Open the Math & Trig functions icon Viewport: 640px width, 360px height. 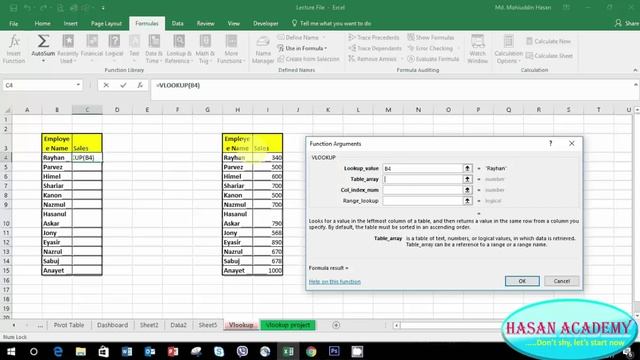tap(205, 49)
